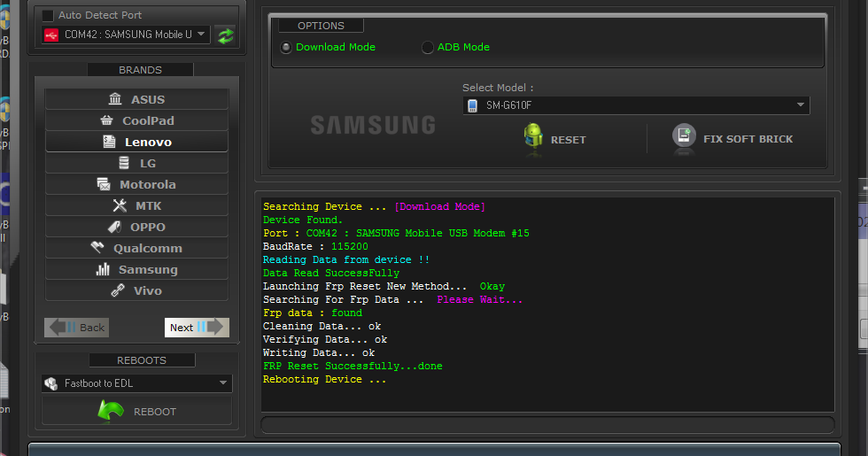Click the green reboot arrow icon
The width and height of the screenshot is (868, 456).
tap(111, 412)
